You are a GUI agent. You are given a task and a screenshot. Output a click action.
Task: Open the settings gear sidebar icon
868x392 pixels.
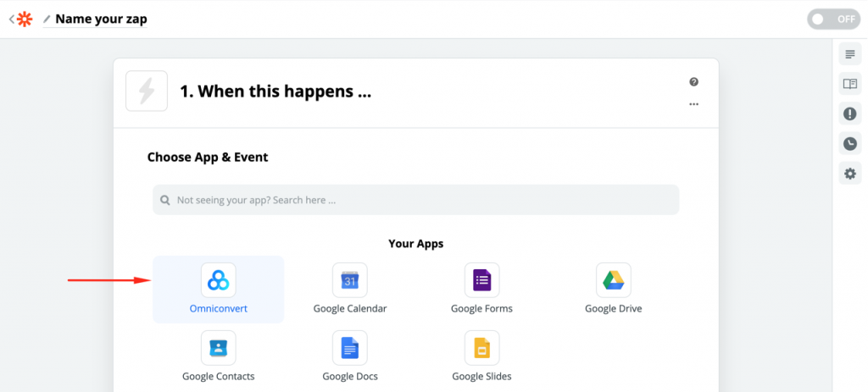pyautogui.click(x=849, y=174)
